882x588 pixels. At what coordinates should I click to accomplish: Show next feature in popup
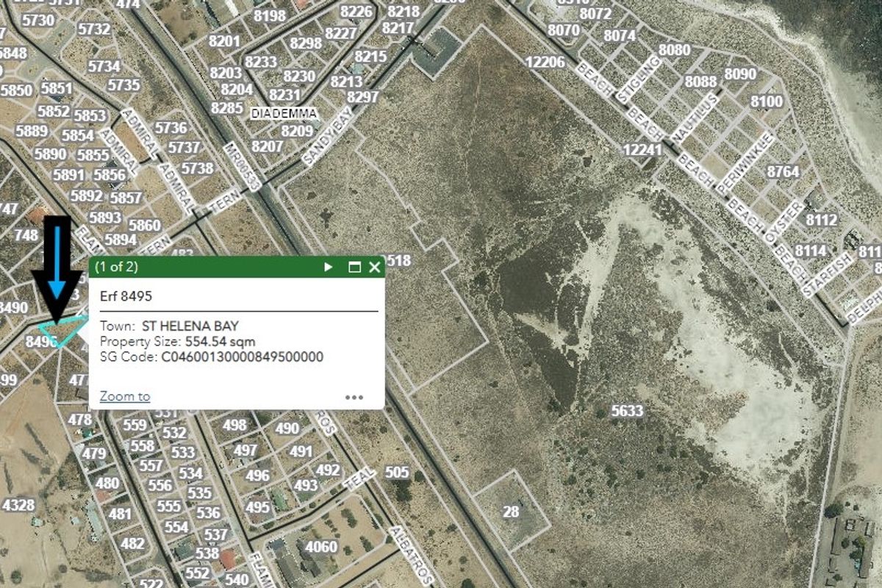(x=329, y=268)
